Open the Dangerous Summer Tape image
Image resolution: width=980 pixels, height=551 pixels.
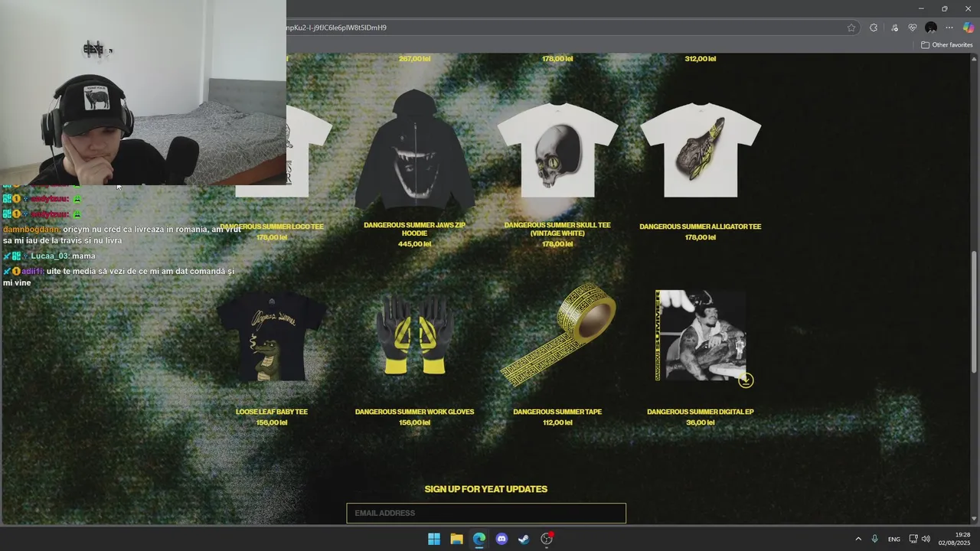557,333
